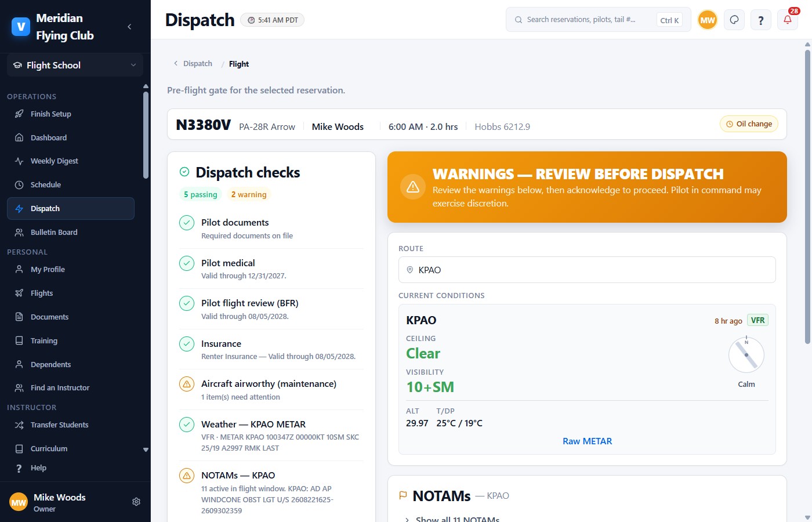Image resolution: width=812 pixels, height=522 pixels.
Task: Open the MW user avatar menu
Action: 708,20
